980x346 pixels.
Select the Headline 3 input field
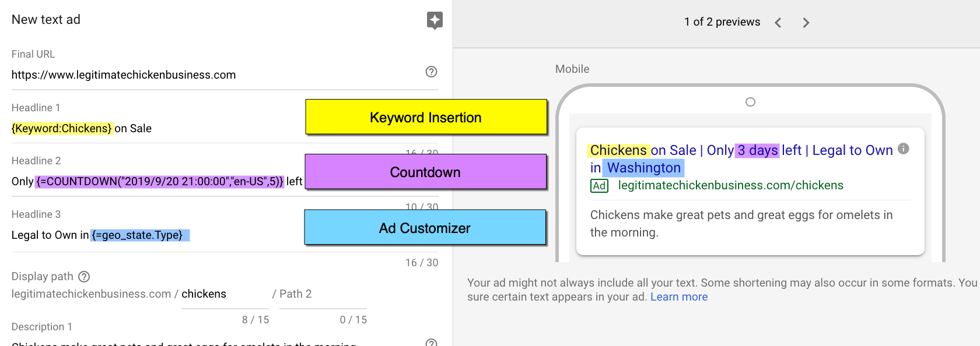pos(152,235)
